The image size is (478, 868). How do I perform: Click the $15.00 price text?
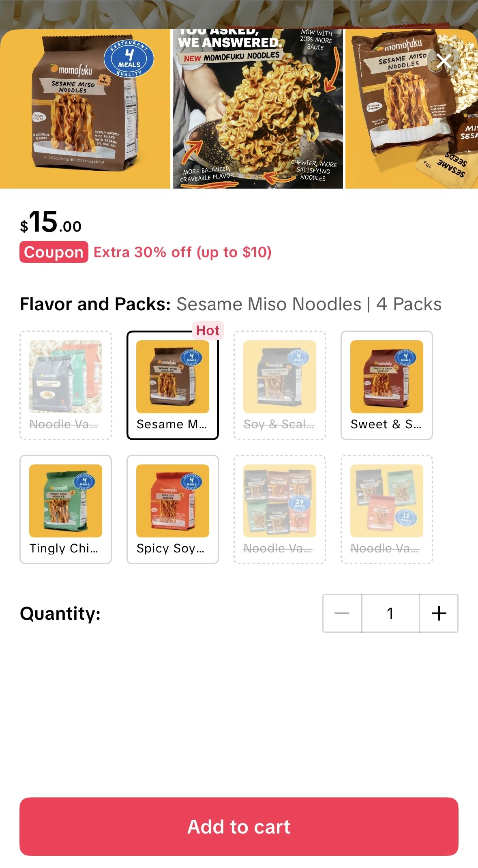pyautogui.click(x=51, y=224)
